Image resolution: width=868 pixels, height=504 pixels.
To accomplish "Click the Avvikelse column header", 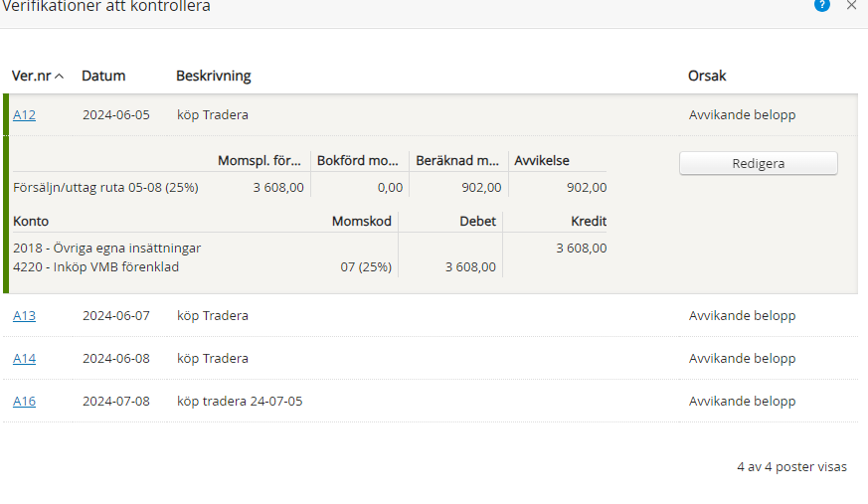I will [x=542, y=161].
